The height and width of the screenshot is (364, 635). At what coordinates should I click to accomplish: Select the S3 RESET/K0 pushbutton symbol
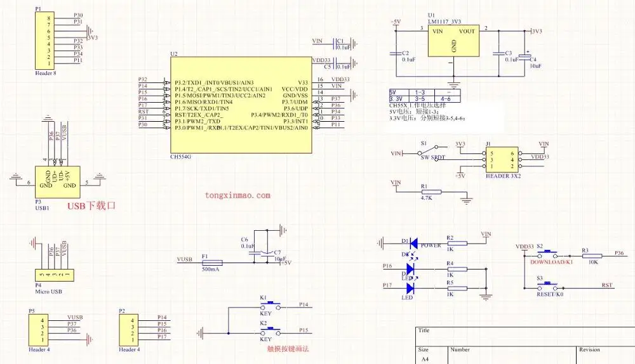(547, 287)
